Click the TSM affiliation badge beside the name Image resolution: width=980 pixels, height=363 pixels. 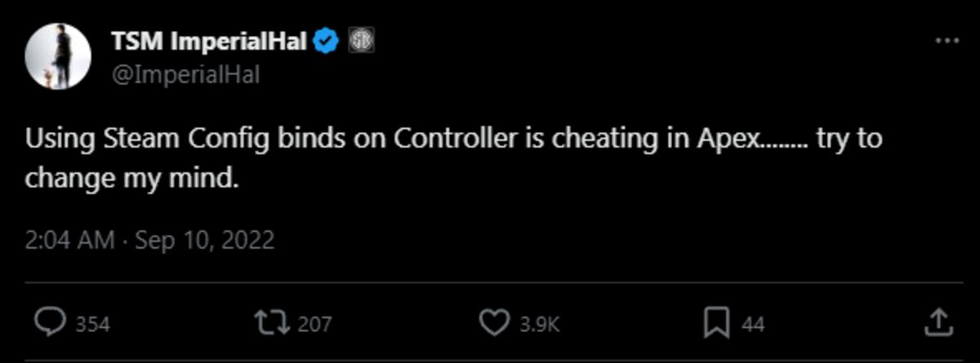(360, 41)
